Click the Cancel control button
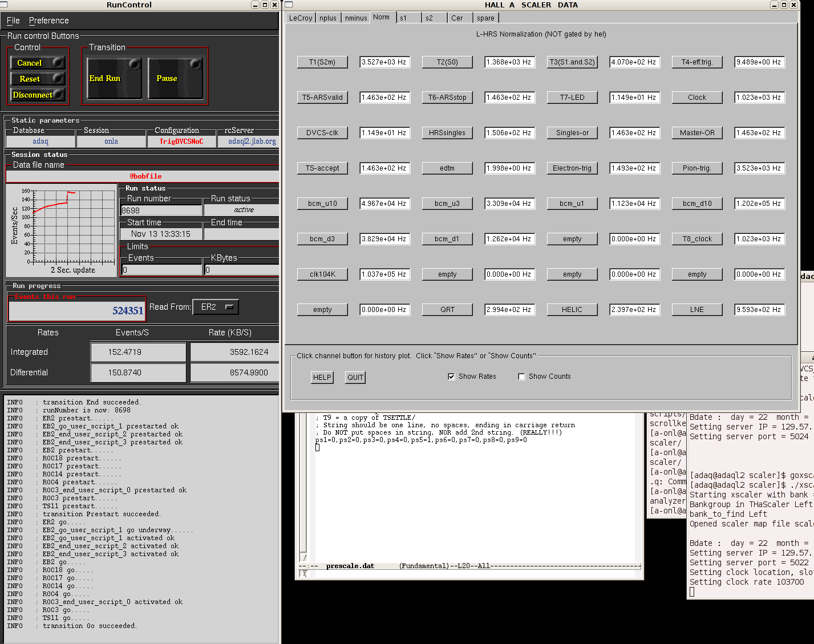This screenshot has height=644, width=814. pyautogui.click(x=38, y=63)
